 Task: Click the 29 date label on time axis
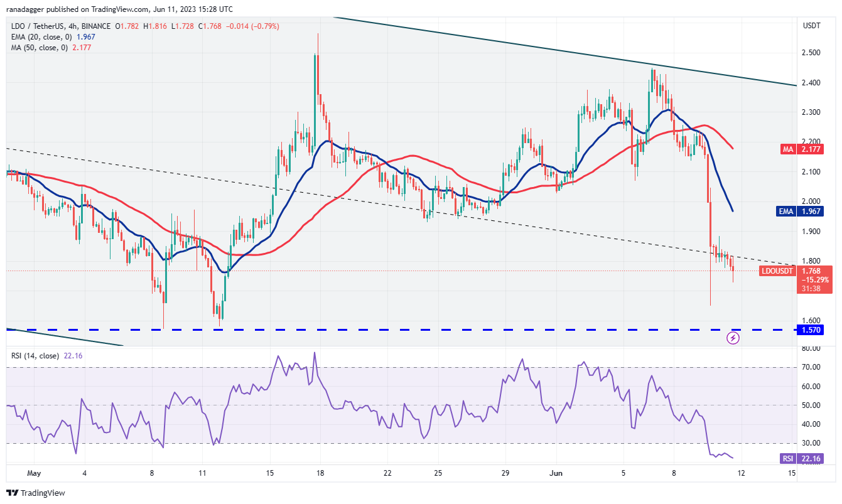[x=505, y=473]
